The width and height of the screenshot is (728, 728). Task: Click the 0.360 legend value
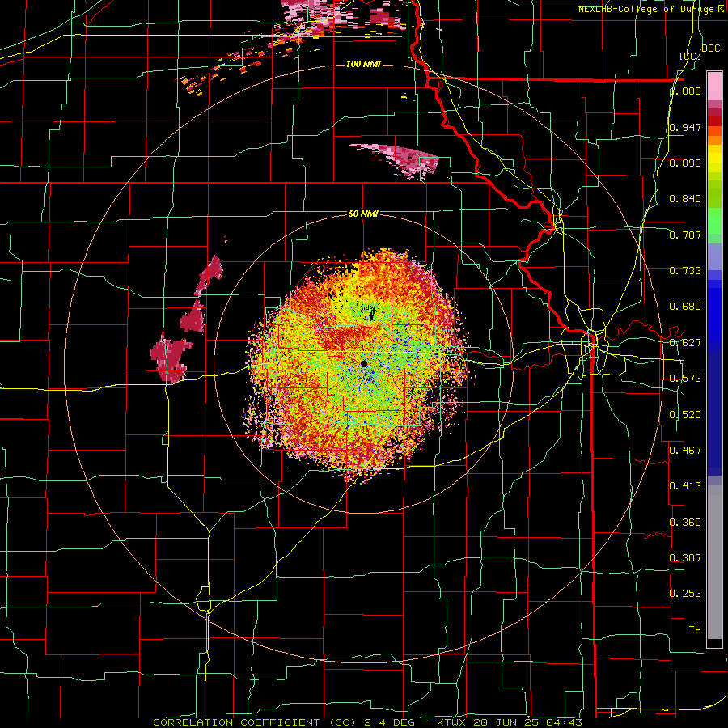(x=685, y=522)
